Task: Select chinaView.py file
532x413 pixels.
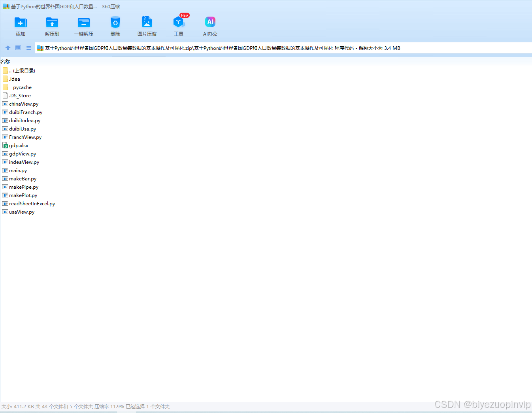Action: click(x=21, y=104)
